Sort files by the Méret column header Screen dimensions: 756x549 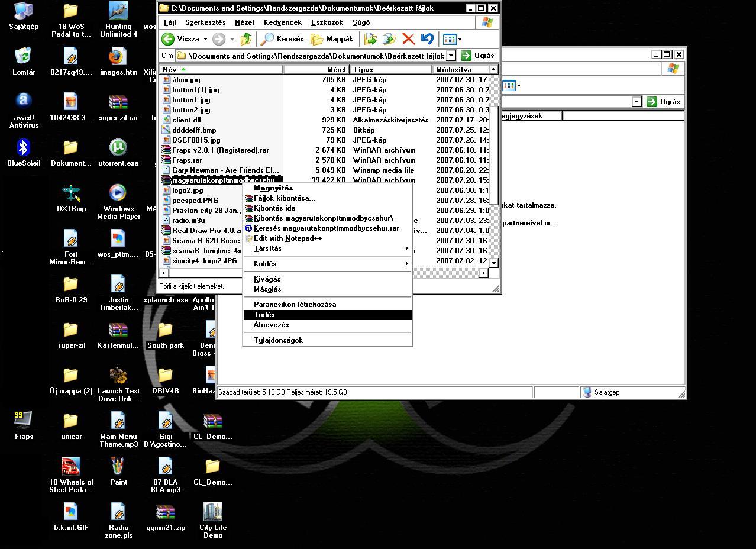point(316,70)
